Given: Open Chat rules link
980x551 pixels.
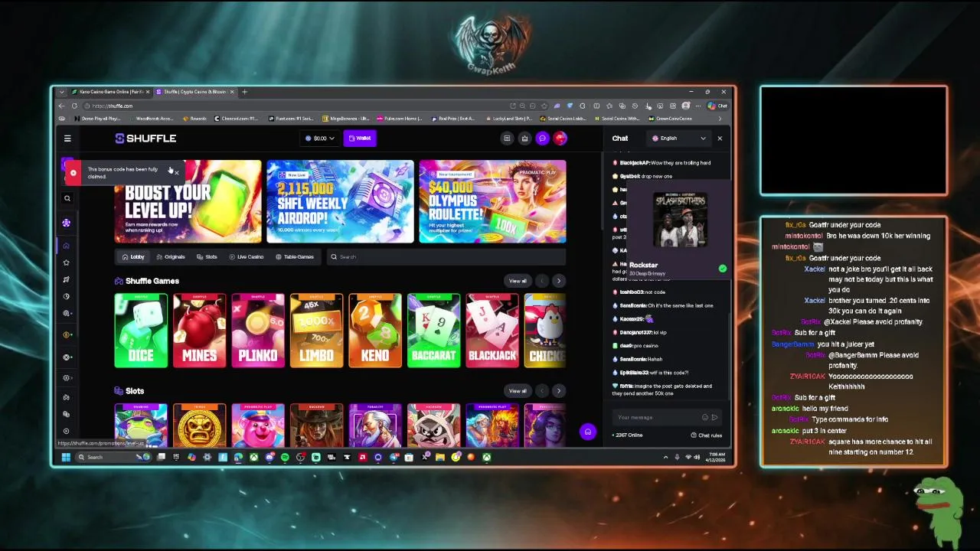Looking at the screenshot, I should click(707, 435).
